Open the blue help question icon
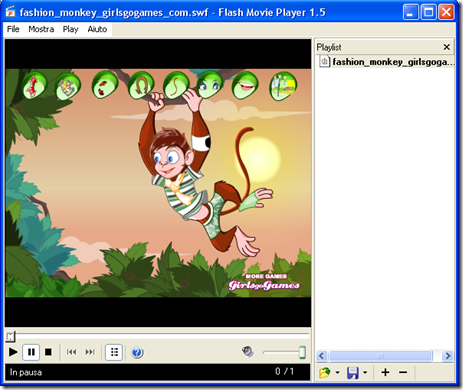Viewport: 463px width, 390px height. 137,352
